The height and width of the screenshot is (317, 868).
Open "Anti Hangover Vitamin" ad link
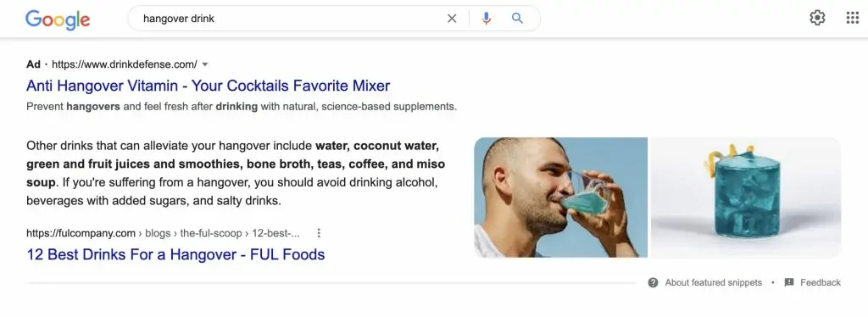point(209,86)
